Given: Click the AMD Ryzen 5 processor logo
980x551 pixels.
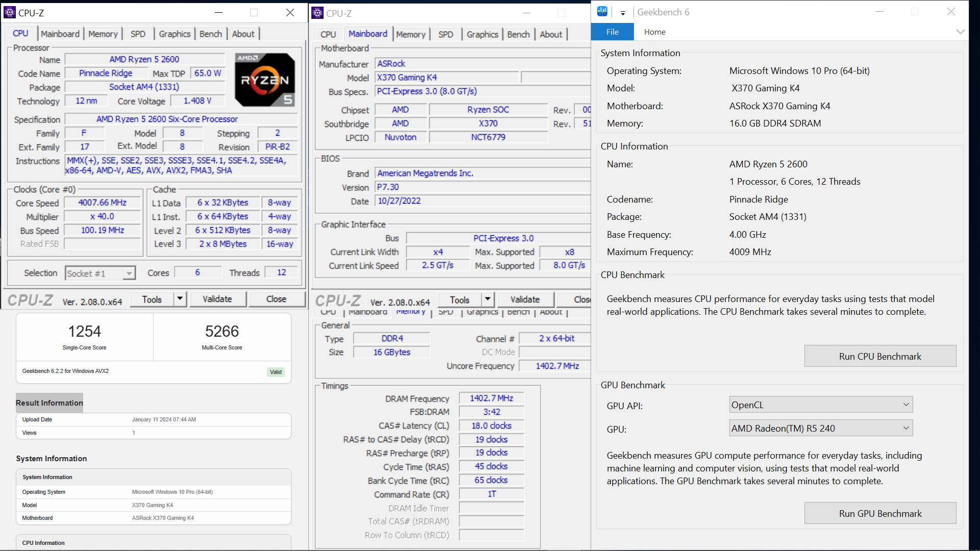Looking at the screenshot, I should [265, 80].
